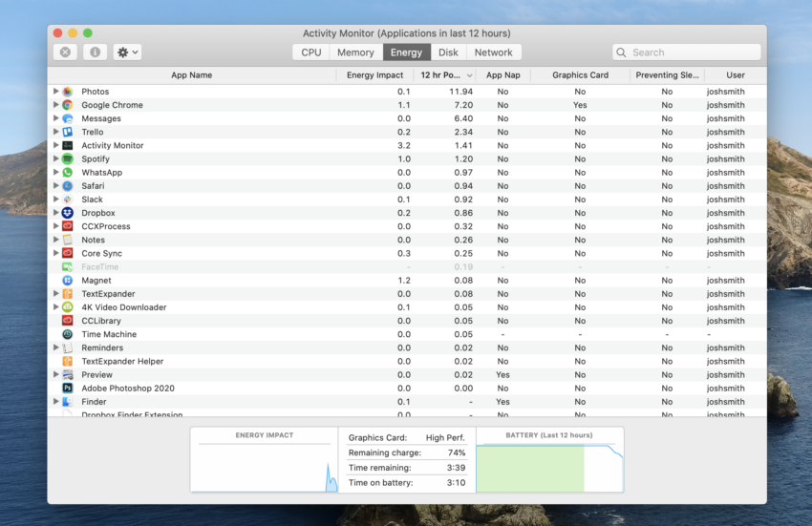Screen dimensions: 812x526
Task: Expand the Spotify process group
Action: [56, 158]
